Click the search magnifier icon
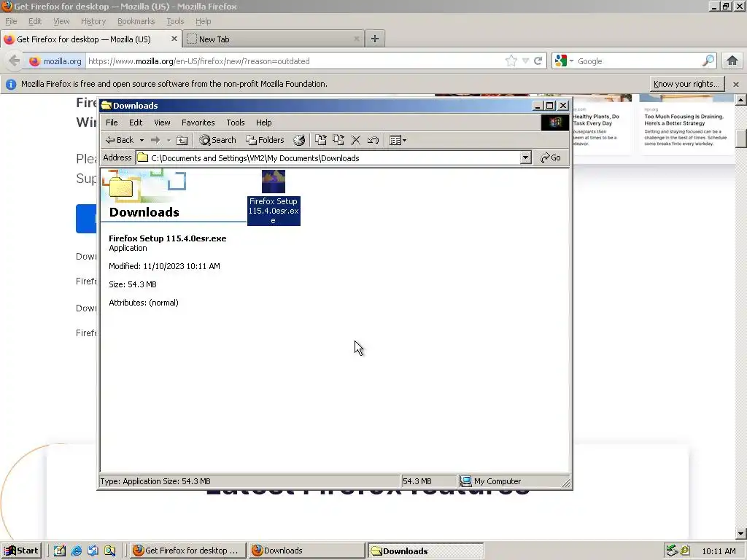Image resolution: width=747 pixels, height=560 pixels. [708, 61]
